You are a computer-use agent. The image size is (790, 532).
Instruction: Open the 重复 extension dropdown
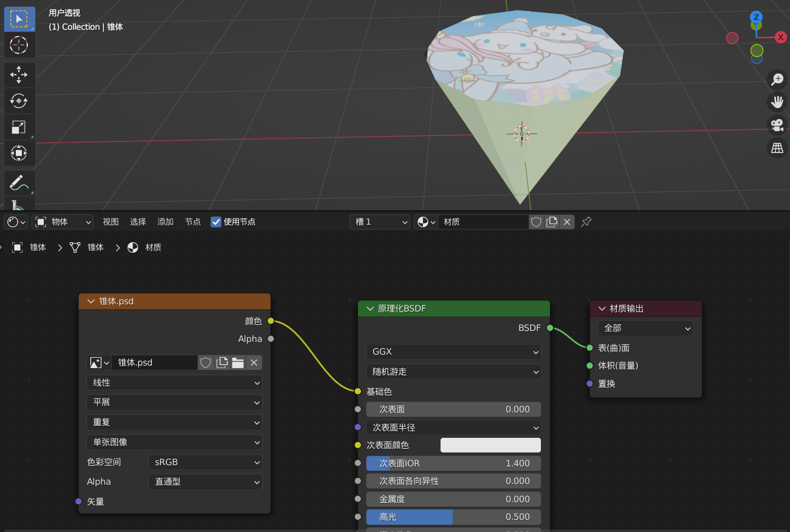(x=174, y=422)
